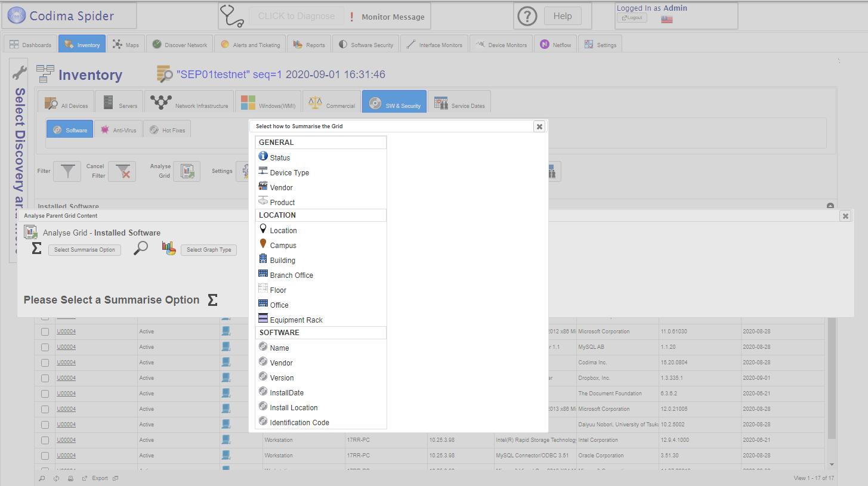Screen dimensions: 868x486
Task: Click the Export button in grid footer
Action: [x=100, y=478]
